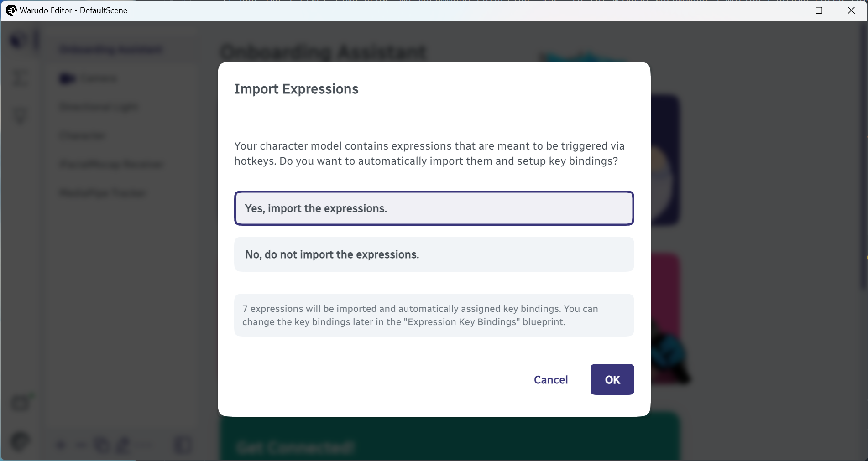This screenshot has width=868, height=461.
Task: Choose "No, do not import the expressions."
Action: click(x=434, y=254)
